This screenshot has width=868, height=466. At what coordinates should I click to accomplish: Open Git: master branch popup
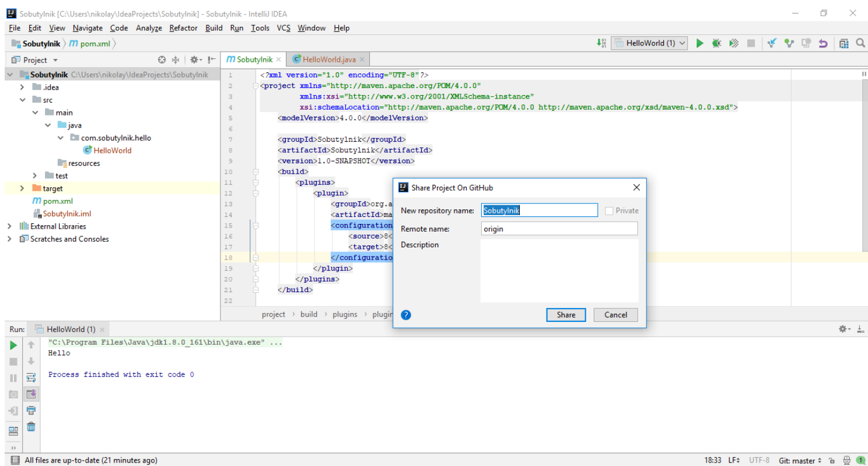coord(800,461)
